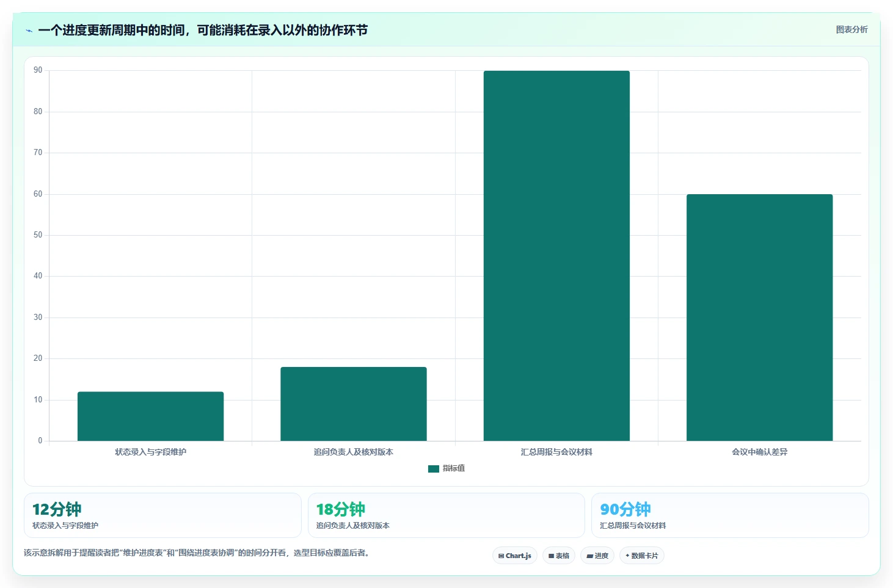Click the x-axis label 会议中确认差异
Screen dimensions: 893x588
pyautogui.click(x=760, y=452)
